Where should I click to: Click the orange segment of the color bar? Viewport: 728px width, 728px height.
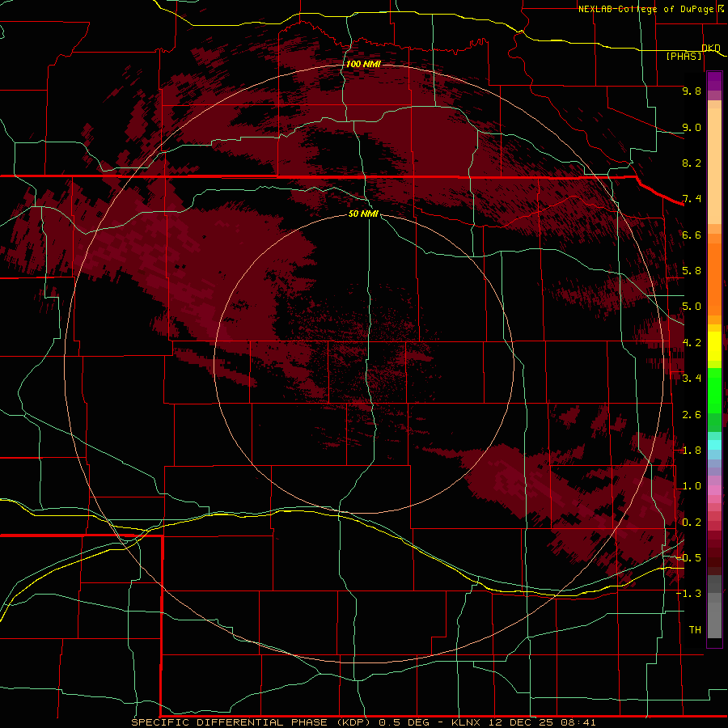(714, 278)
